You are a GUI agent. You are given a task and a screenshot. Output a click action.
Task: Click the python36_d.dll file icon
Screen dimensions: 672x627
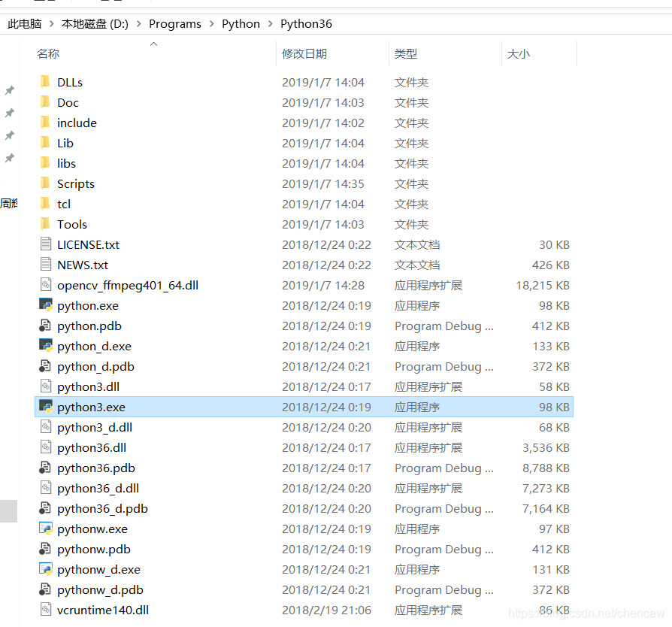point(45,488)
